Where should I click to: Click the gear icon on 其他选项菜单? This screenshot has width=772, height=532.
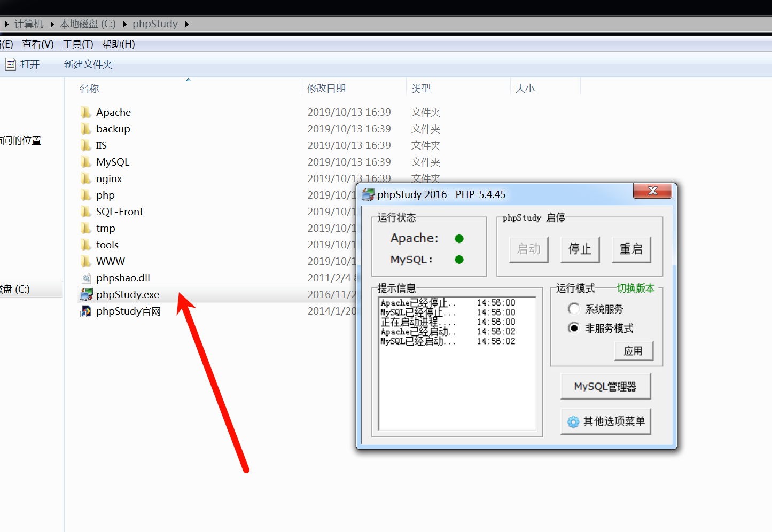point(573,422)
